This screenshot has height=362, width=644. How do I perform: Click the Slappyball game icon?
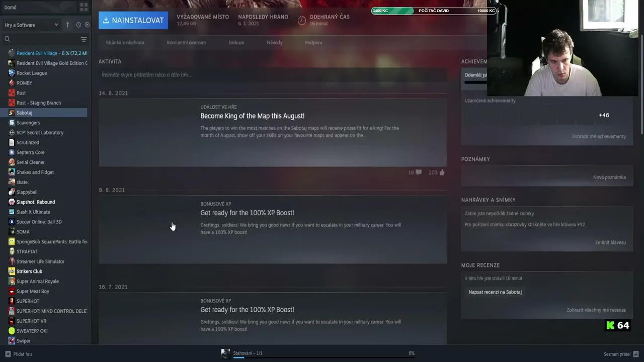12,192
